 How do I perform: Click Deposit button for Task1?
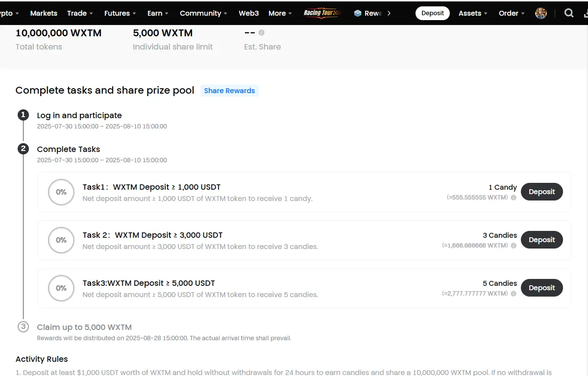541,192
